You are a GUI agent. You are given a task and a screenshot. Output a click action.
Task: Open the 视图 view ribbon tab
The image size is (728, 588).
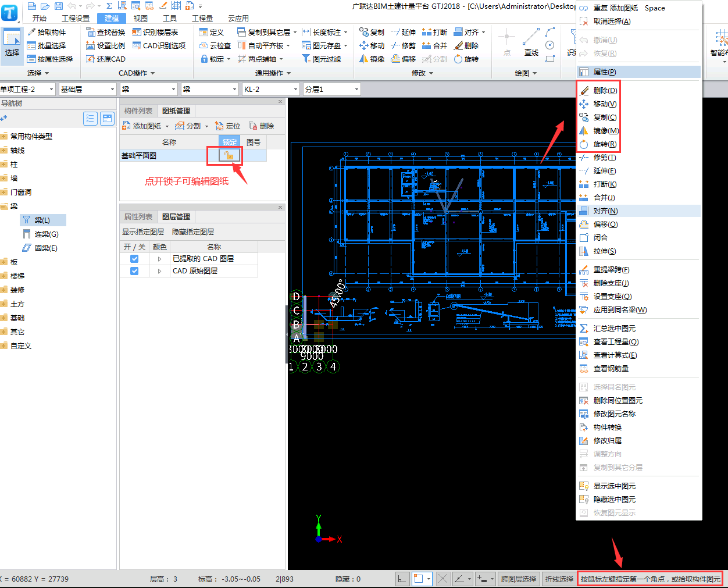141,18
